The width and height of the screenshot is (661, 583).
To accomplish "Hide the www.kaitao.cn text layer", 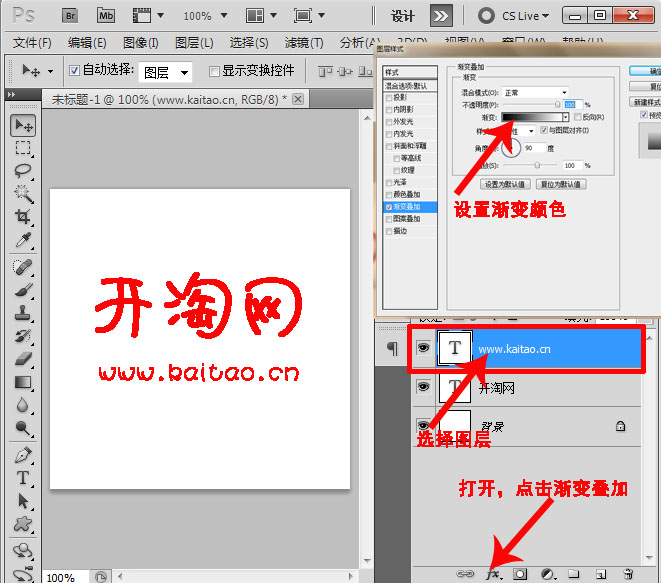I will pos(422,348).
